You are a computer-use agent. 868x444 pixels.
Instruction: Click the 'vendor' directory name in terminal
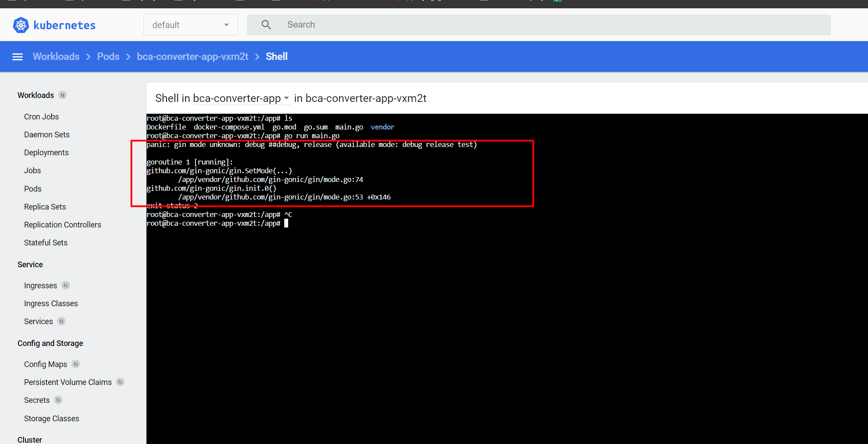pos(383,127)
